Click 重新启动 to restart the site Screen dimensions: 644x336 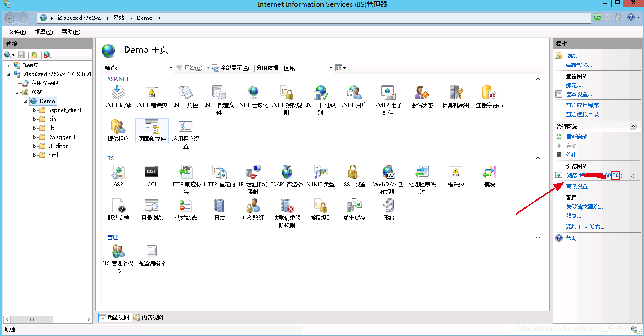click(x=576, y=137)
